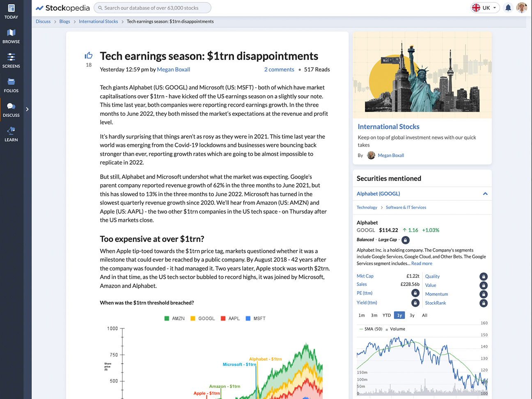Like the article with thumbs-up icon
The height and width of the screenshot is (399, 532).
coord(89,55)
